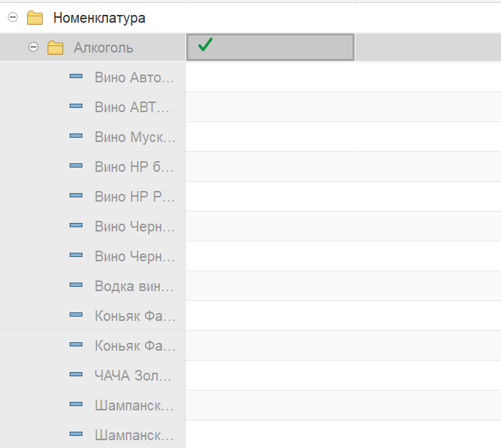Click item icon beside Вино АВТ…
The image size is (501, 448).
(x=76, y=106)
